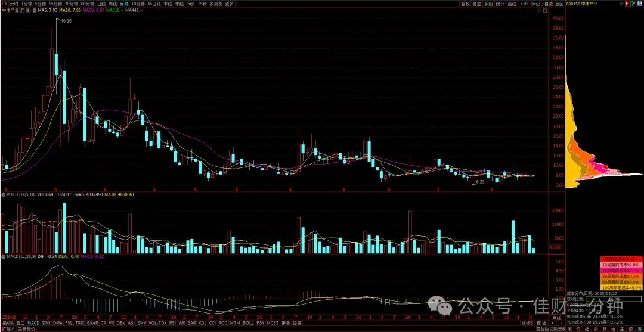Open the 多周期 multi-period view
The width and height of the screenshot is (644, 332).
tap(216, 4)
